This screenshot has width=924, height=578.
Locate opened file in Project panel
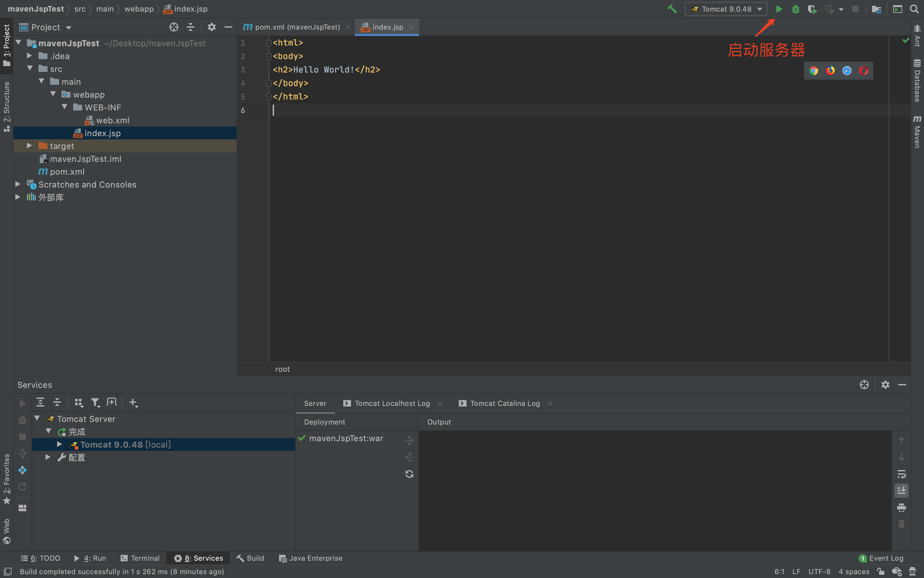coord(174,27)
